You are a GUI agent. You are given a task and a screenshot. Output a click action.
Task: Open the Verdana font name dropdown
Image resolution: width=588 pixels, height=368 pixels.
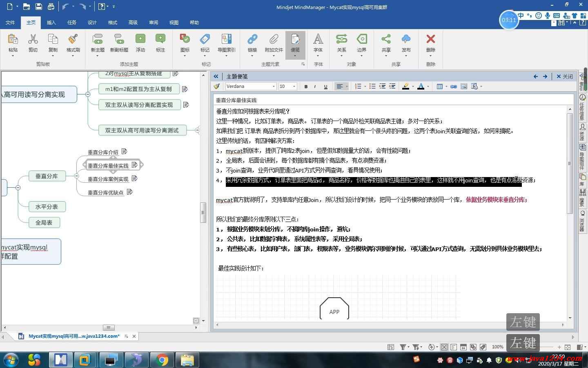[x=274, y=86]
